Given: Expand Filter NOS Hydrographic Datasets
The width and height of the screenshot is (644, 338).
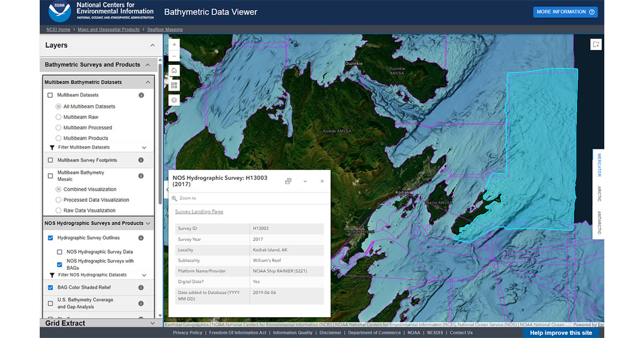Looking at the screenshot, I should [143, 274].
